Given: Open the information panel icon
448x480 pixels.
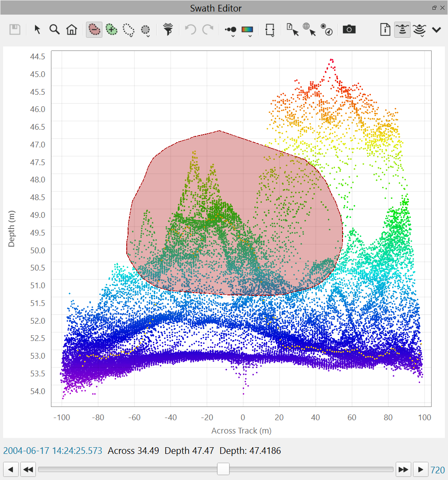Looking at the screenshot, I should tap(385, 30).
